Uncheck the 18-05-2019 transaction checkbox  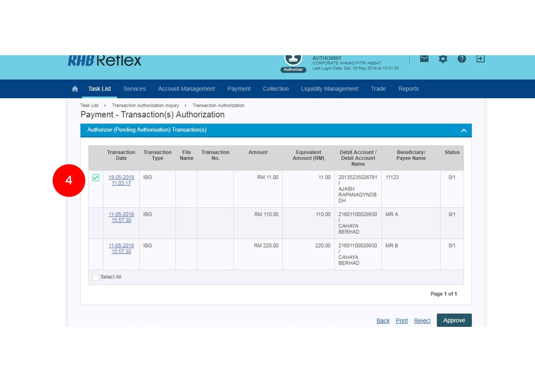tap(96, 178)
